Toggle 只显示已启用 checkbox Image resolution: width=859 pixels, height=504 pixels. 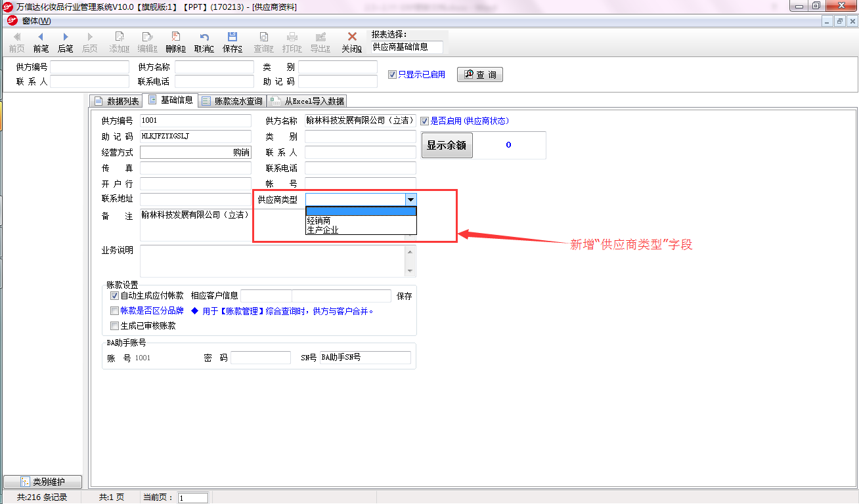click(x=393, y=74)
